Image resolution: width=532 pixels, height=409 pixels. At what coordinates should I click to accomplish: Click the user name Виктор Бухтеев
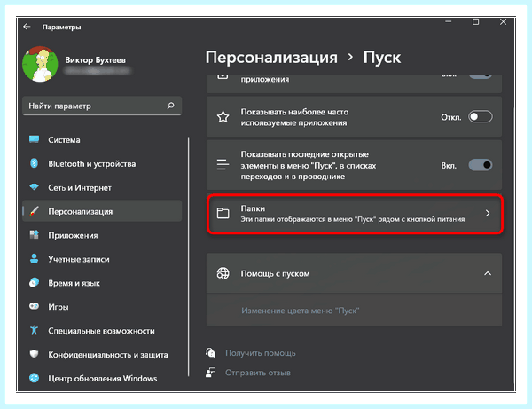[95, 59]
